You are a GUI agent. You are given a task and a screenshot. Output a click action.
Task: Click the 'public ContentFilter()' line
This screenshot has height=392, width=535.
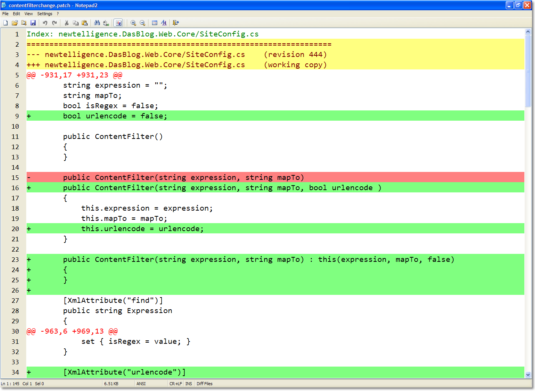coord(113,137)
